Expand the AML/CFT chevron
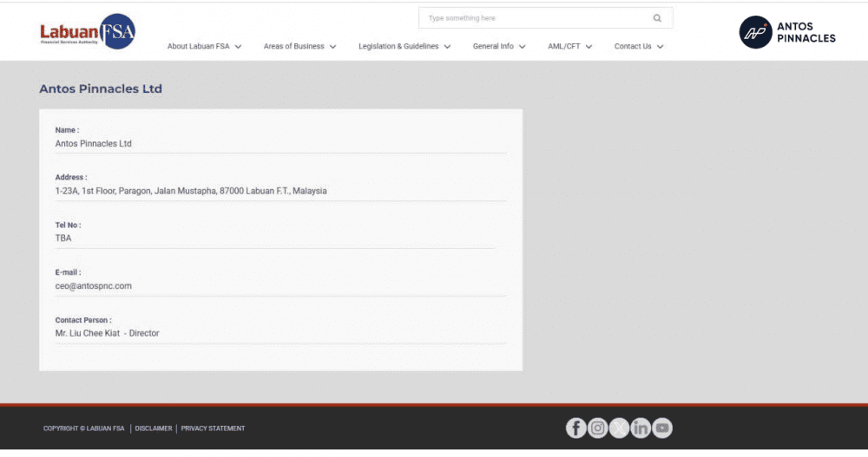Screen dimensions: 868x457 click(x=589, y=47)
